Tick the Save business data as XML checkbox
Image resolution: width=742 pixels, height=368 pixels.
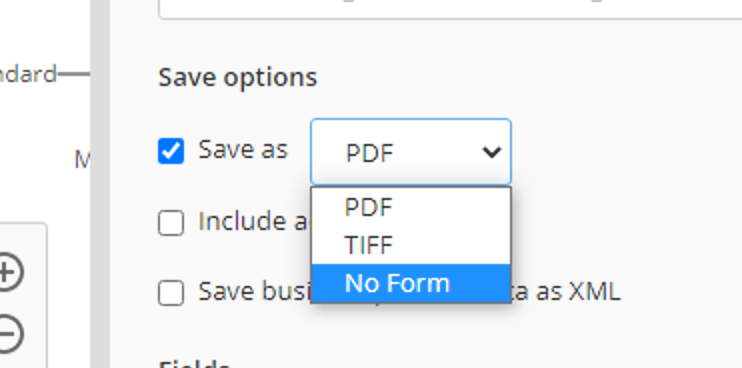click(171, 293)
